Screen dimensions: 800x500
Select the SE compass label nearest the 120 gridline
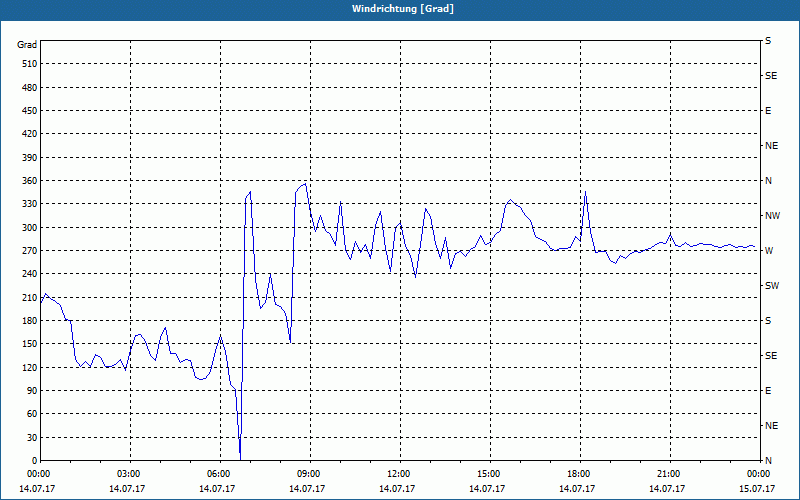tap(771, 356)
